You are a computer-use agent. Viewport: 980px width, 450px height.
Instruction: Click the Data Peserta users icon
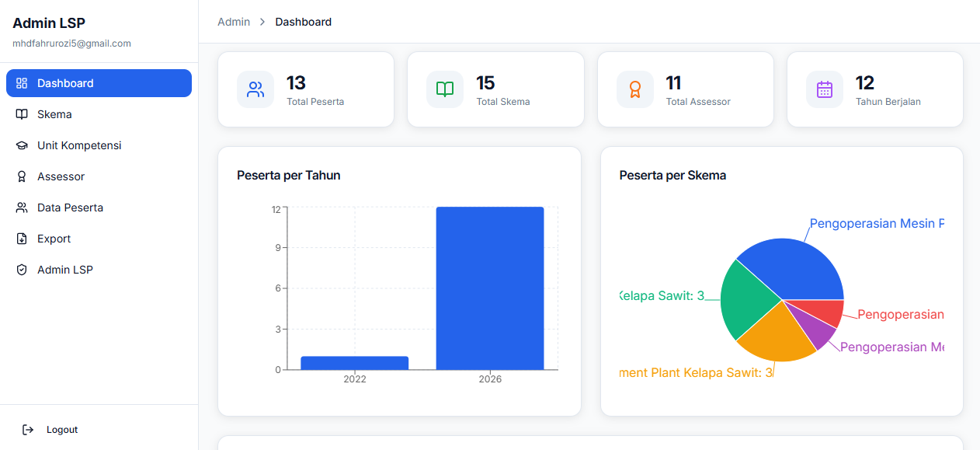point(22,208)
